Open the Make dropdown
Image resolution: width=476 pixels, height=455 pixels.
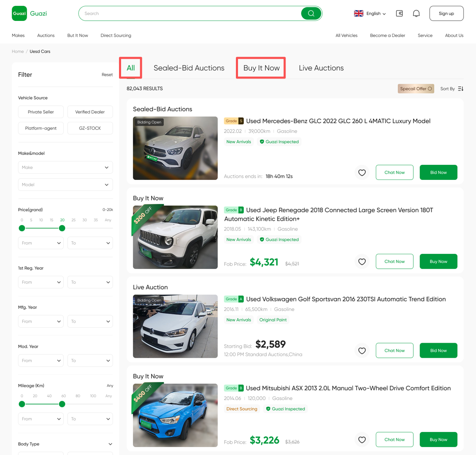point(66,167)
